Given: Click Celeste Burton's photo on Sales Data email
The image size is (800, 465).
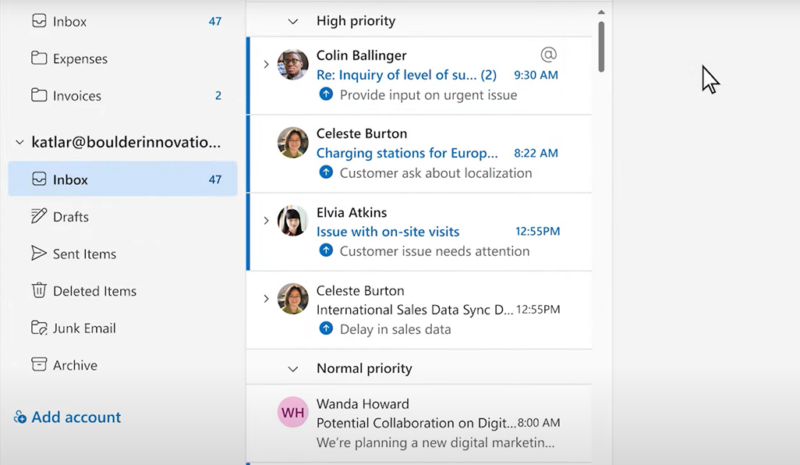Looking at the screenshot, I should 293,299.
